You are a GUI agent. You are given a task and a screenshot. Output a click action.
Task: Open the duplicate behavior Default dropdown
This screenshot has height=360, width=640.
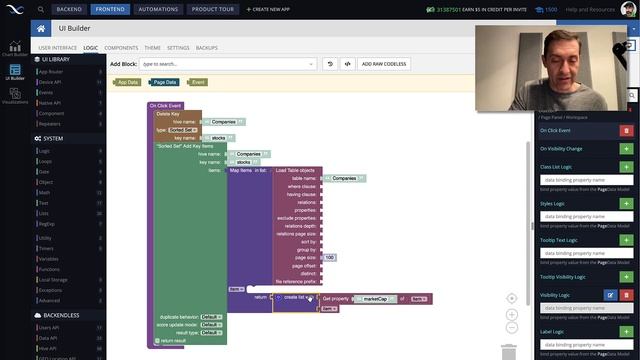211,317
